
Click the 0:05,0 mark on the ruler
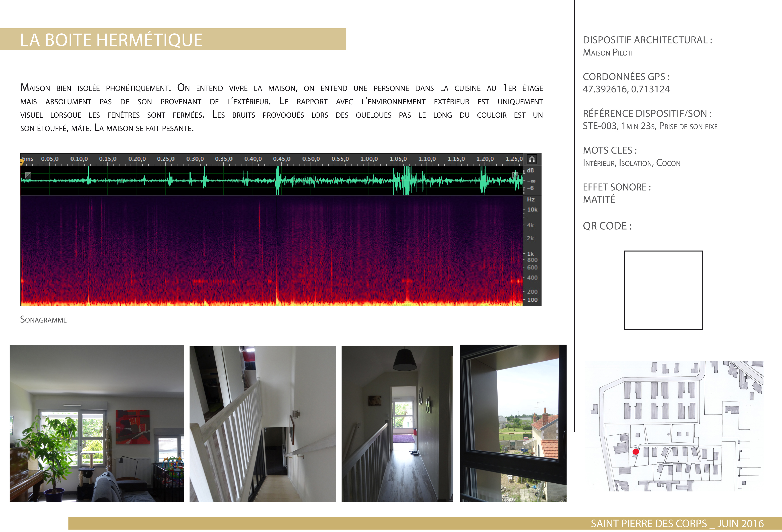pos(50,159)
